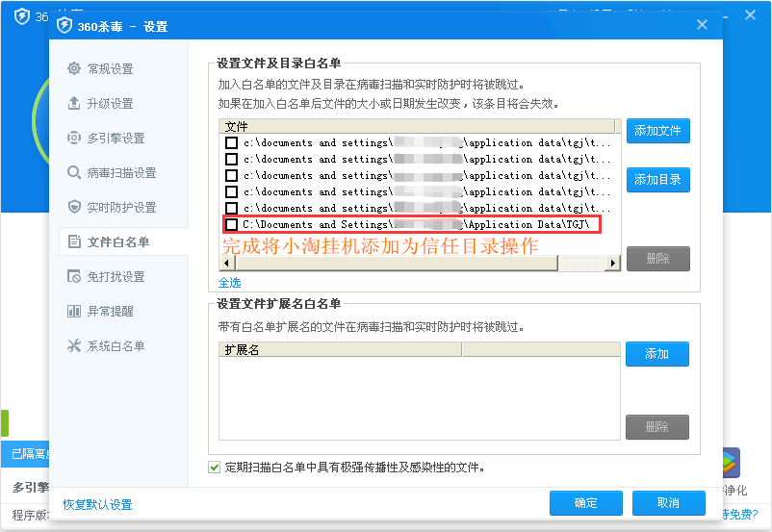Click 添加 button for extension whitelist
772x532 pixels.
[657, 354]
